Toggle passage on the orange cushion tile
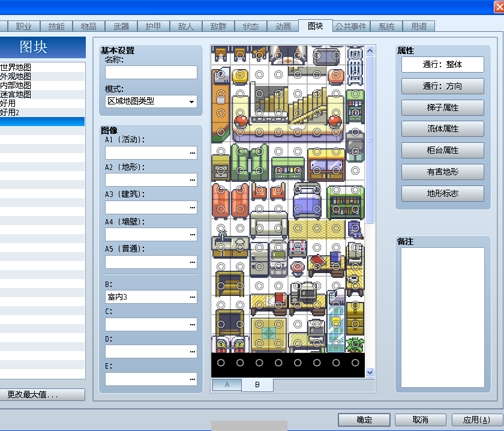Screen dimensions: 504x431 (336, 74)
